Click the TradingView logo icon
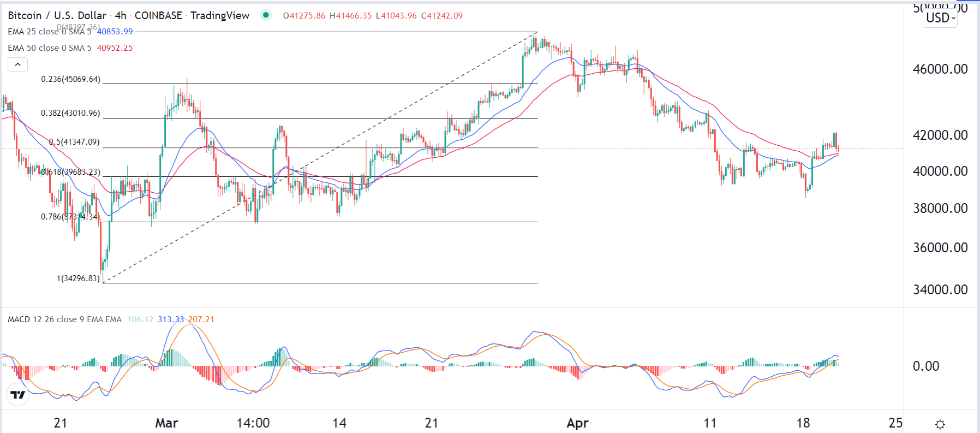980x433 pixels. coord(18,395)
